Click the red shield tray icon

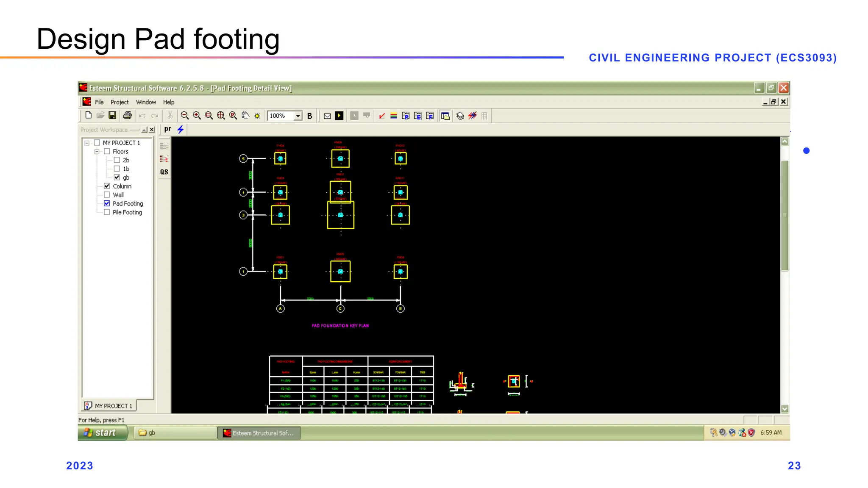(x=751, y=433)
